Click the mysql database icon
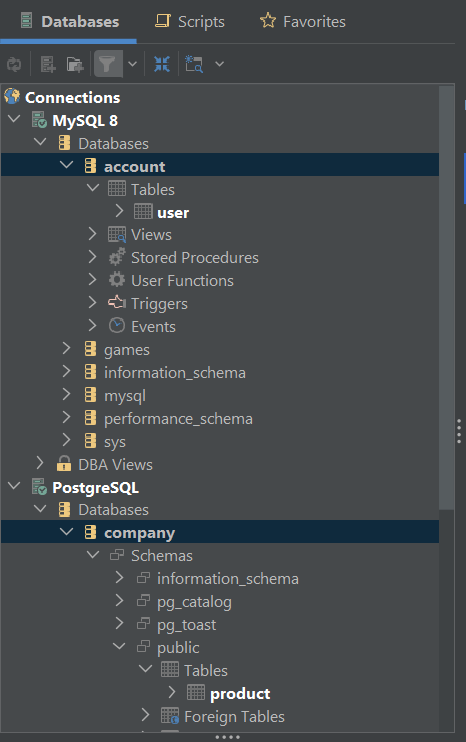Viewport: 466px width, 742px height. (x=90, y=395)
